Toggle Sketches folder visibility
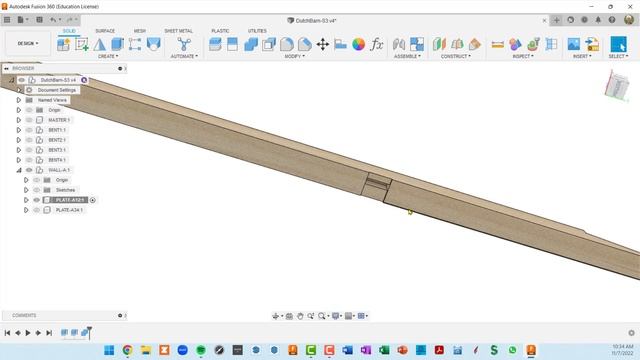 pos(37,190)
